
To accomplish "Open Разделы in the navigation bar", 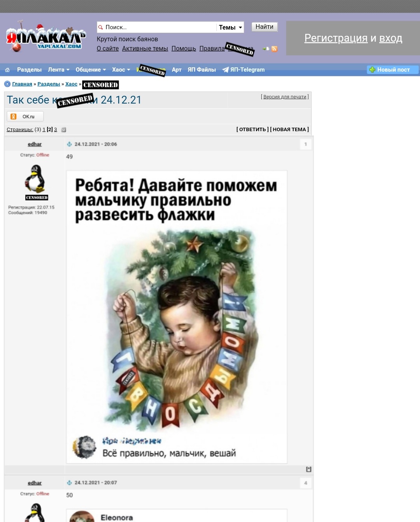I will (x=29, y=70).
